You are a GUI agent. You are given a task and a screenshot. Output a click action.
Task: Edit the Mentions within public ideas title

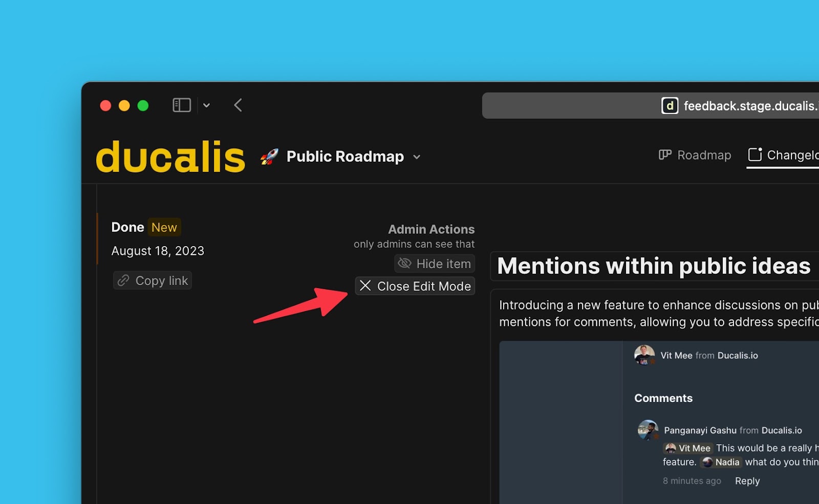[x=654, y=266]
